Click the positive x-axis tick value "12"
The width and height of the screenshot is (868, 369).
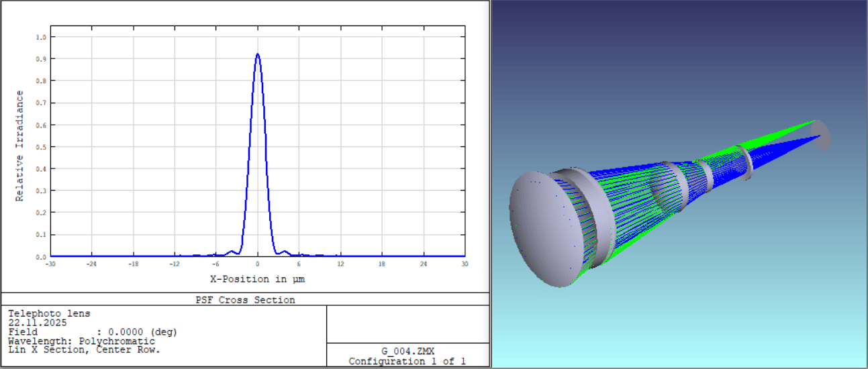[340, 264]
